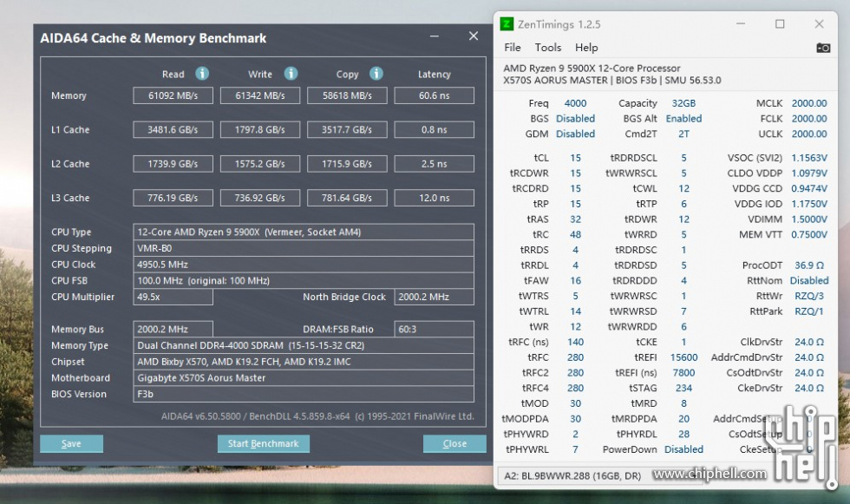The height and width of the screenshot is (504, 850).
Task: Select L1 Cache Write 1797.8 GB/s
Action: pyautogui.click(x=260, y=129)
